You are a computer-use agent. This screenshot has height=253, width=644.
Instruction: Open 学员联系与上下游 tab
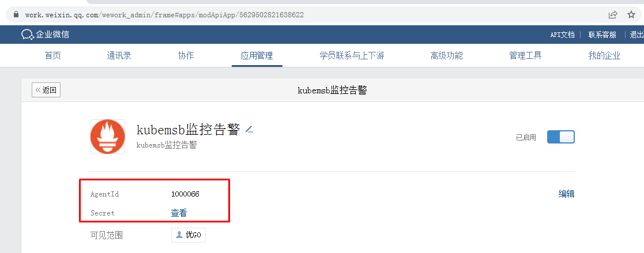pos(352,56)
